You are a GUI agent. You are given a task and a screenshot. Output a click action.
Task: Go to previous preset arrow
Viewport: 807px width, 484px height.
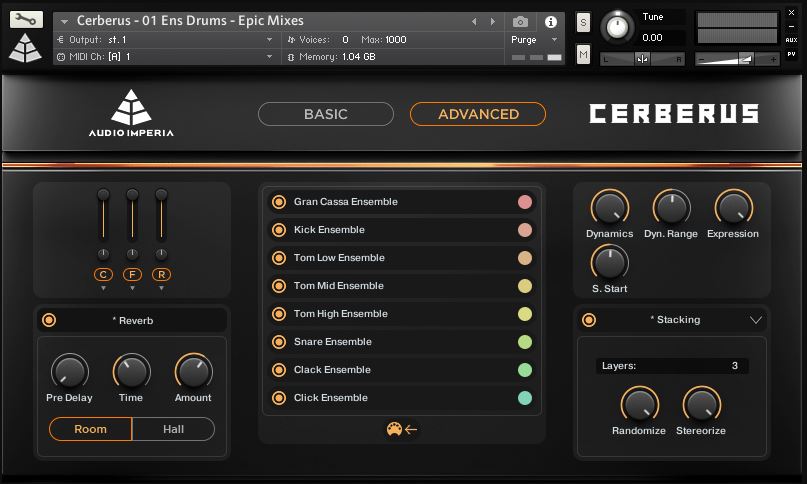pos(474,22)
